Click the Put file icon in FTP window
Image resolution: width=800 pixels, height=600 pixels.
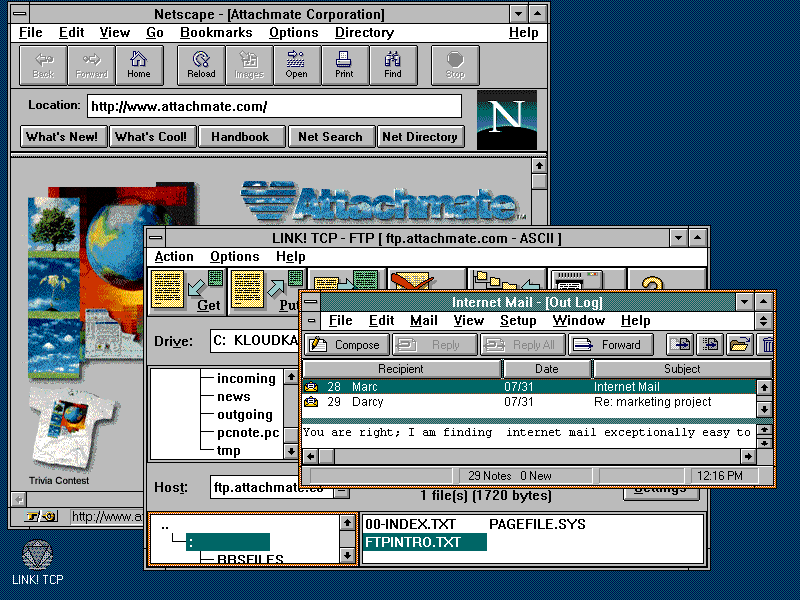(265, 292)
